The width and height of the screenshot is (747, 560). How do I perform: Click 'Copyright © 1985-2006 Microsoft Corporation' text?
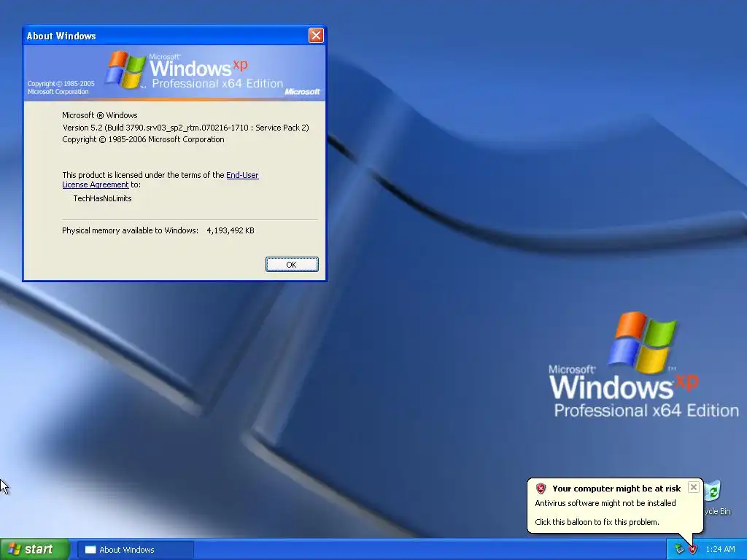tap(143, 139)
